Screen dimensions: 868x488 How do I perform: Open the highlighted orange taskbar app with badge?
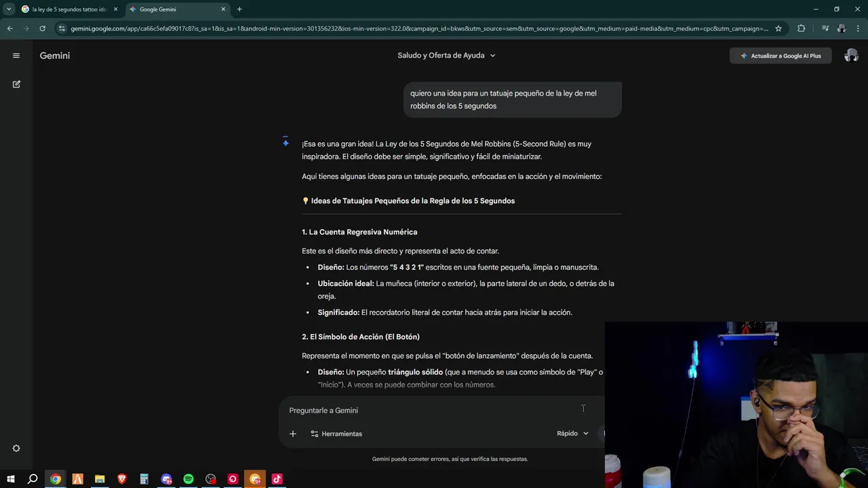pos(255,479)
